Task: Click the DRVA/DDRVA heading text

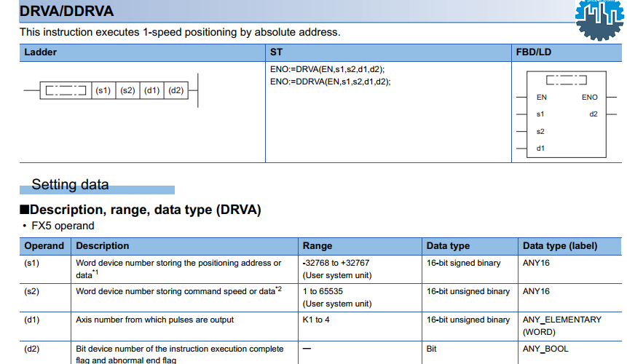Action: coord(66,11)
